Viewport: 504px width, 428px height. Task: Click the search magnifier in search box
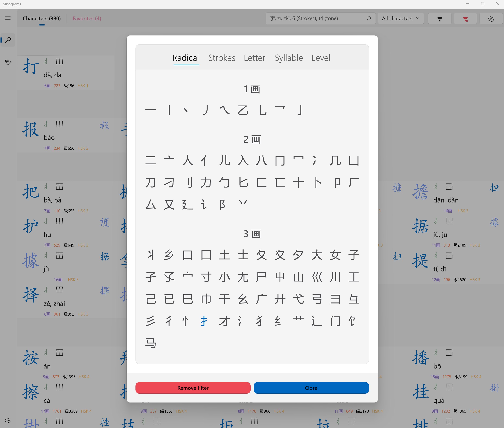369,18
